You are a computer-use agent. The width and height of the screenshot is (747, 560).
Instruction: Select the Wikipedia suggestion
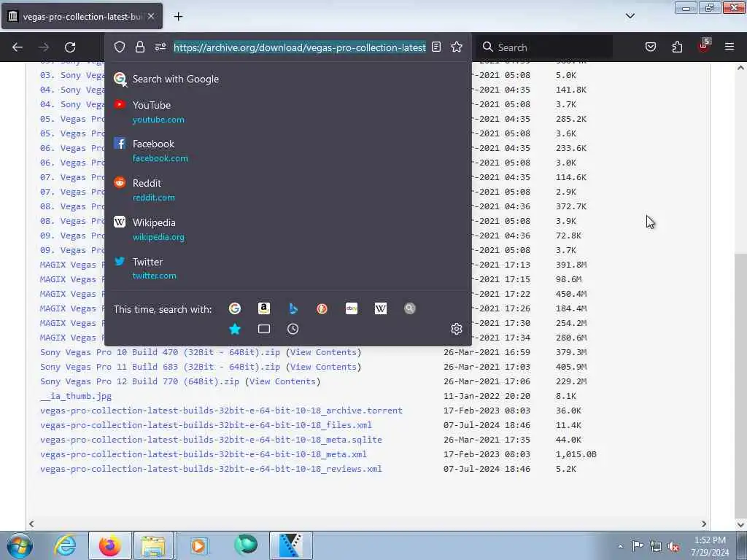pyautogui.click(x=287, y=229)
